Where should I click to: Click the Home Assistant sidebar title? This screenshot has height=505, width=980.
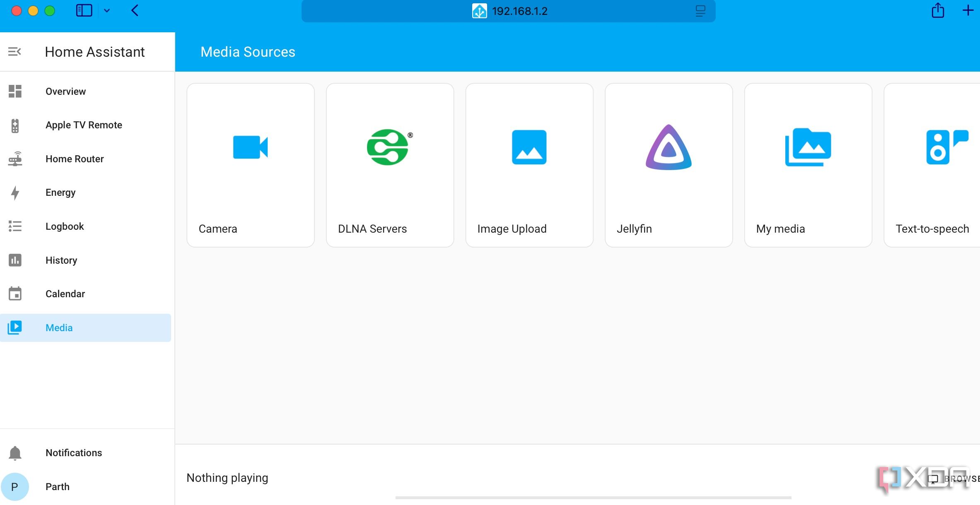(x=95, y=52)
